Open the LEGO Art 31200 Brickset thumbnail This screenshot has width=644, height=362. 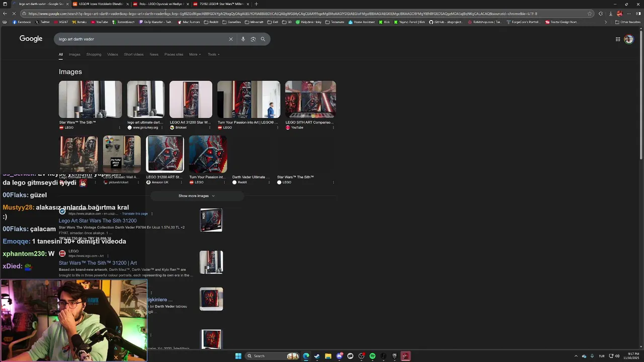click(191, 100)
